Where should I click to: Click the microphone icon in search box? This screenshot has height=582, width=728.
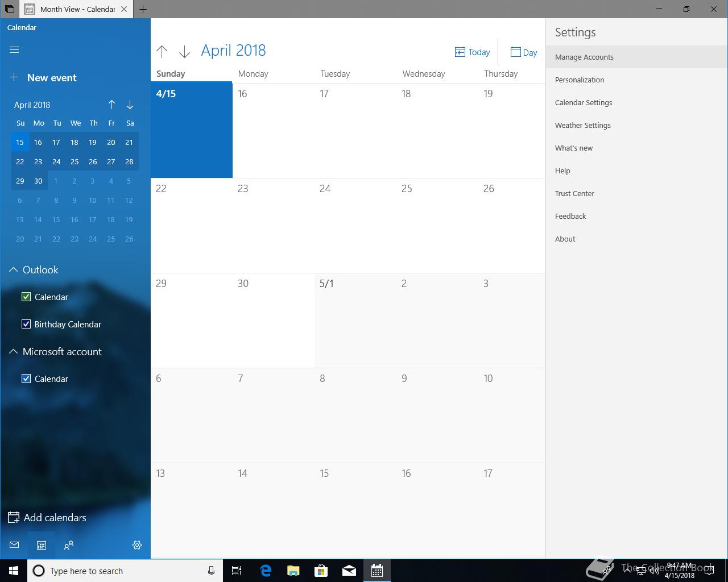[211, 571]
